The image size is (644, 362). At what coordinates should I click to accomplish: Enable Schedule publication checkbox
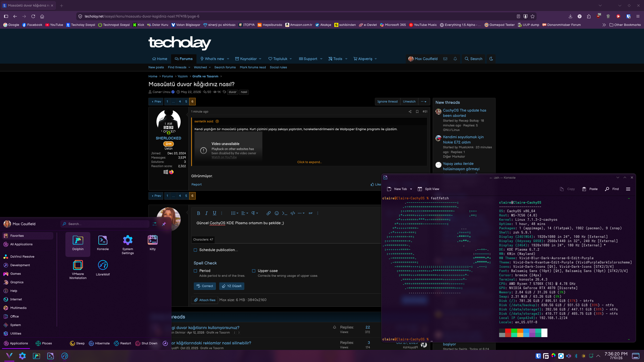pyautogui.click(x=195, y=250)
